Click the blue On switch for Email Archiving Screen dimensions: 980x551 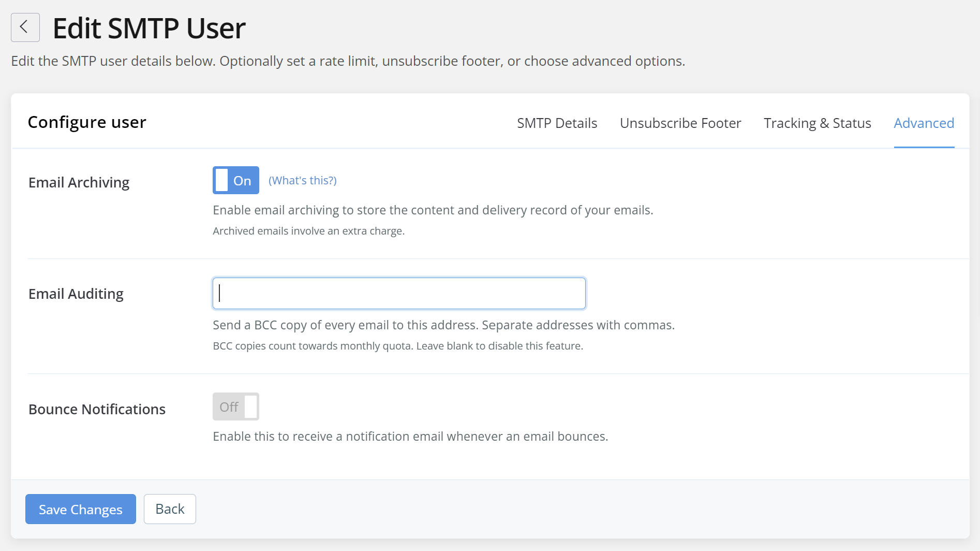pos(235,180)
